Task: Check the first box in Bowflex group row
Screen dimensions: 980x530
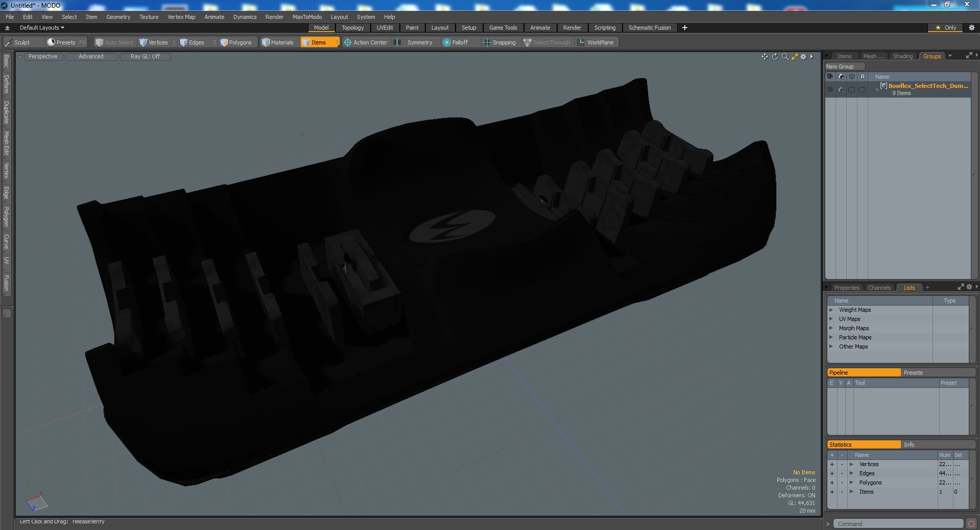Action: 852,89
